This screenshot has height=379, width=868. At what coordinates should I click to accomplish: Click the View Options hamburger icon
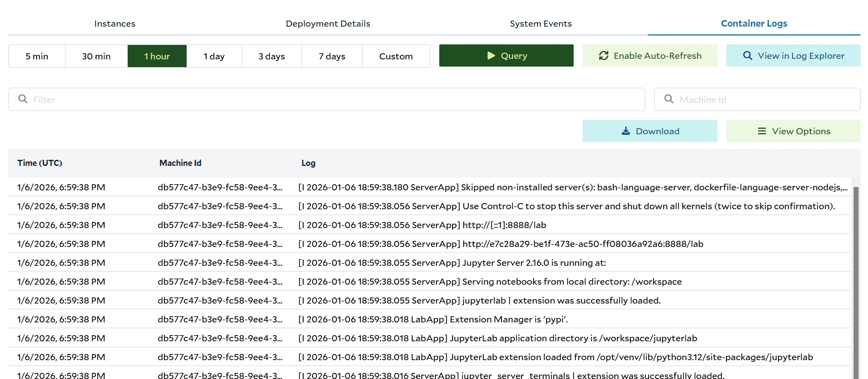pos(762,131)
